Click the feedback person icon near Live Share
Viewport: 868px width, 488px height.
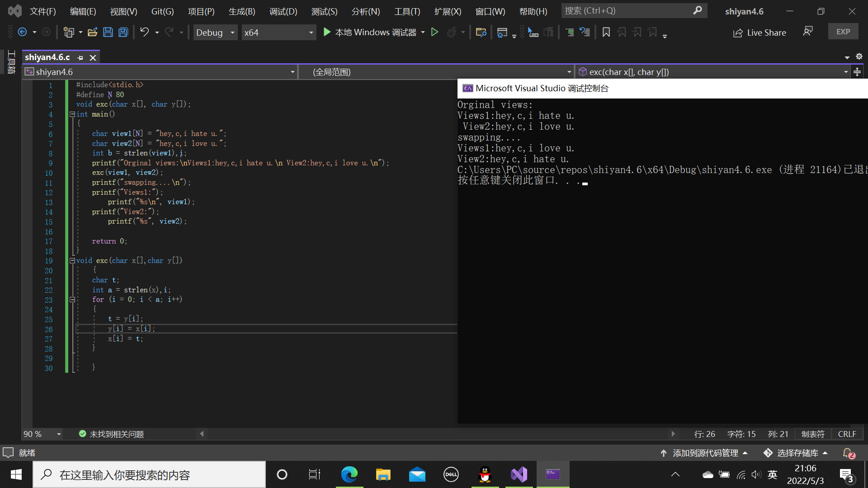pos(807,31)
